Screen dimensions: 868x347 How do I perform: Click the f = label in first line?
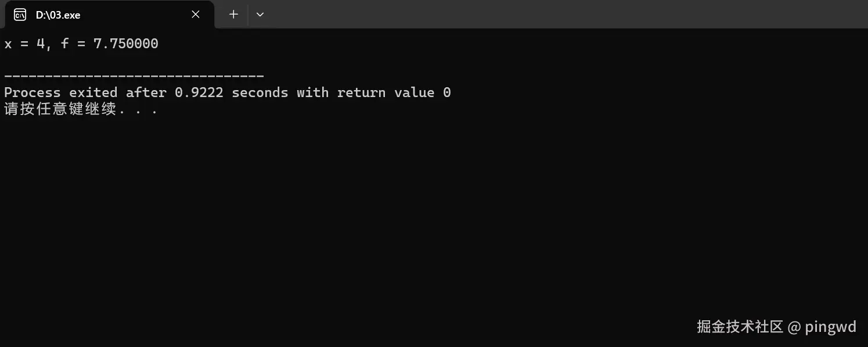72,44
